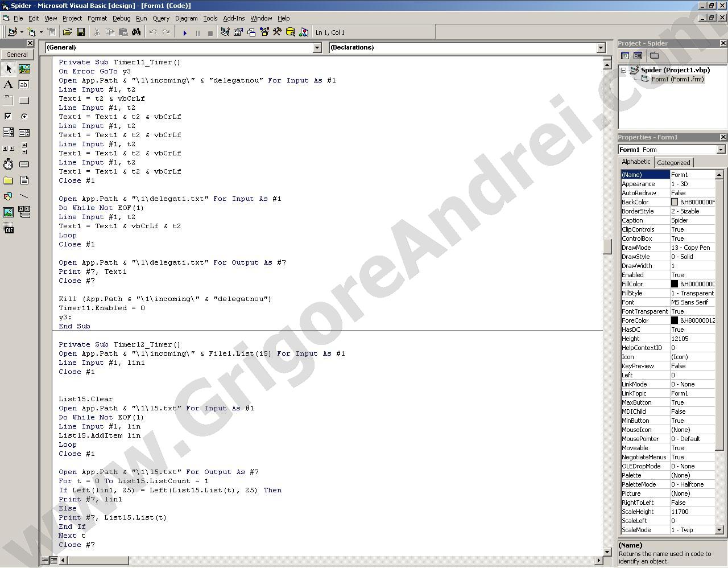Pick the Timer control stopwatch icon
The width and height of the screenshot is (728, 568).
[8, 164]
